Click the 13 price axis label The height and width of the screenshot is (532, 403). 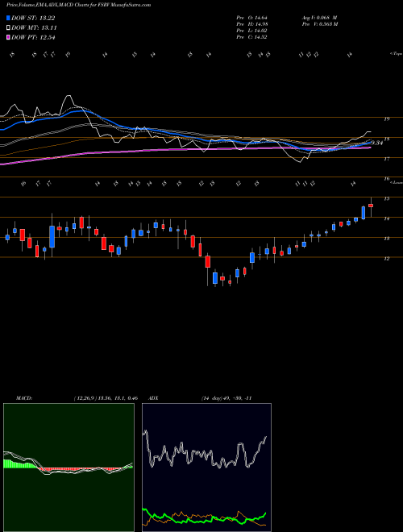(x=386, y=239)
